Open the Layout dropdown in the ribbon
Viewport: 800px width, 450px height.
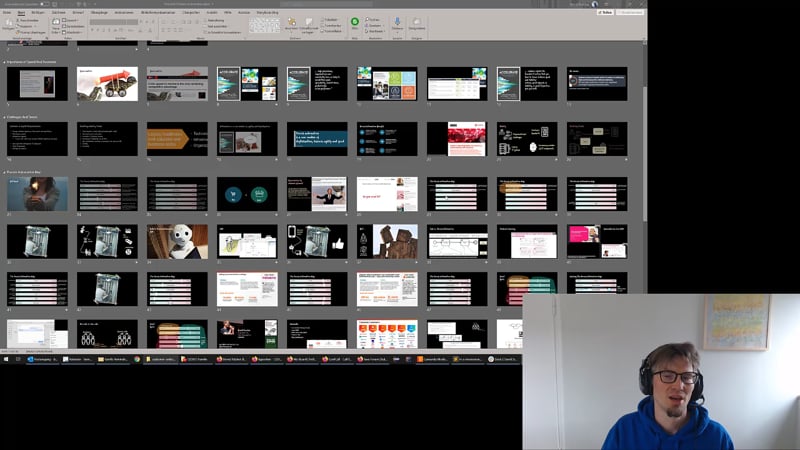pyautogui.click(x=72, y=19)
